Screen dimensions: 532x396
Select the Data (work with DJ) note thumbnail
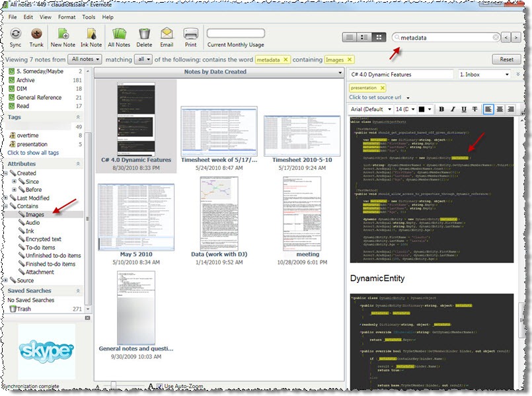219,214
